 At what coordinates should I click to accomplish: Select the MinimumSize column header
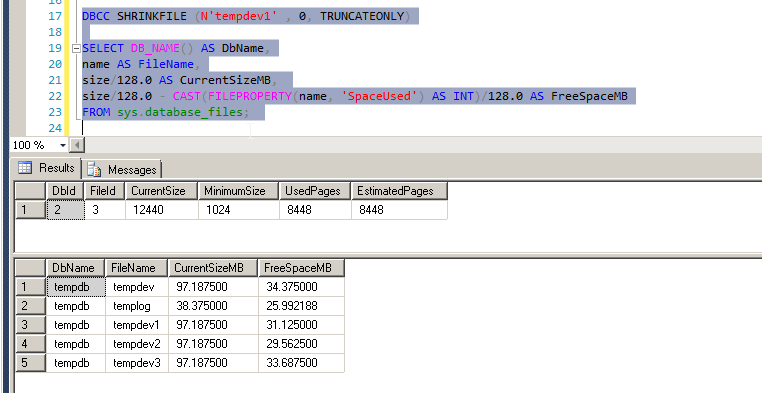[x=238, y=191]
